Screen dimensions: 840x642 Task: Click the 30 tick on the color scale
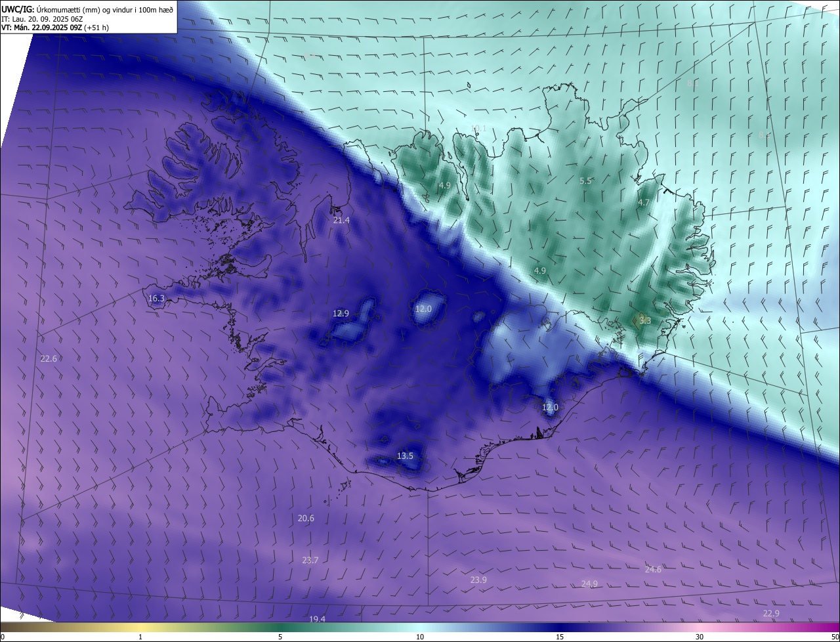[x=700, y=637]
